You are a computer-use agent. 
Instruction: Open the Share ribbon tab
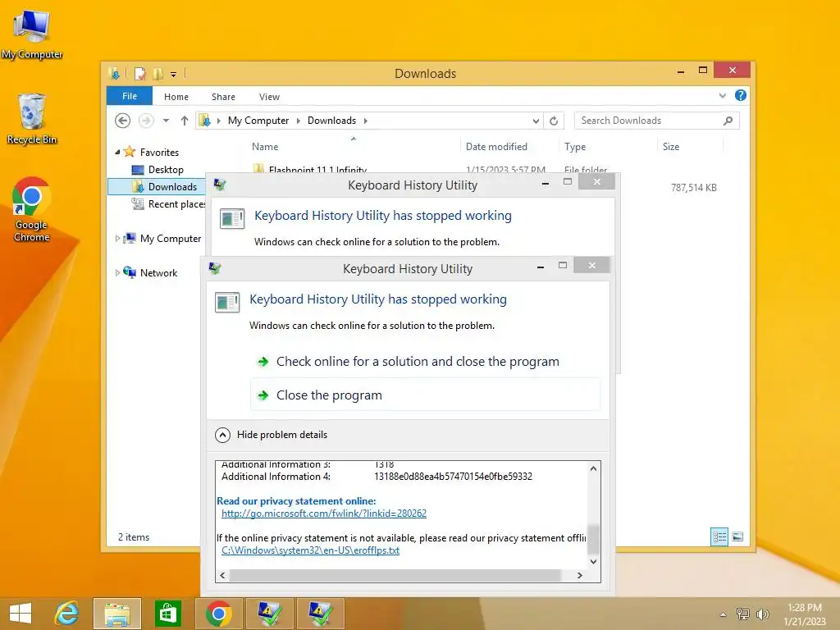223,97
